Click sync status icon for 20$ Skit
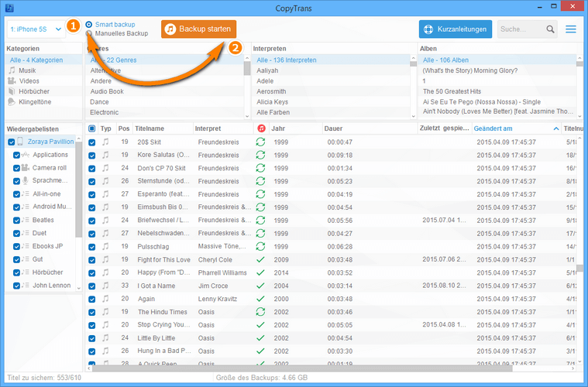The image size is (588, 387). tap(260, 142)
